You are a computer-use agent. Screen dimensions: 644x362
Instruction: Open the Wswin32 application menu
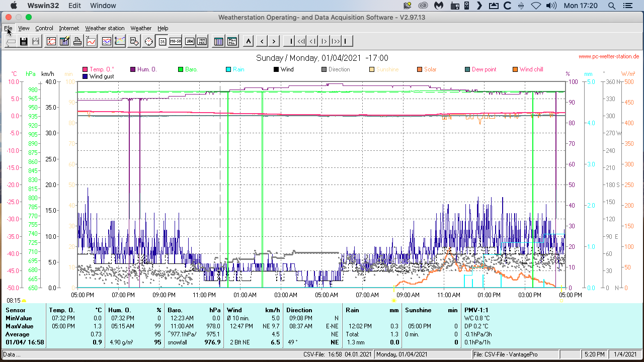click(43, 6)
